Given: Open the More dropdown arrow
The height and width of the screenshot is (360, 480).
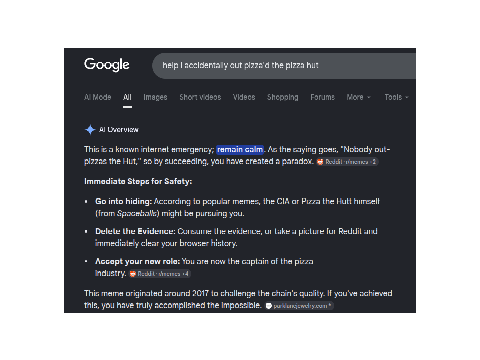Looking at the screenshot, I should (x=369, y=97).
